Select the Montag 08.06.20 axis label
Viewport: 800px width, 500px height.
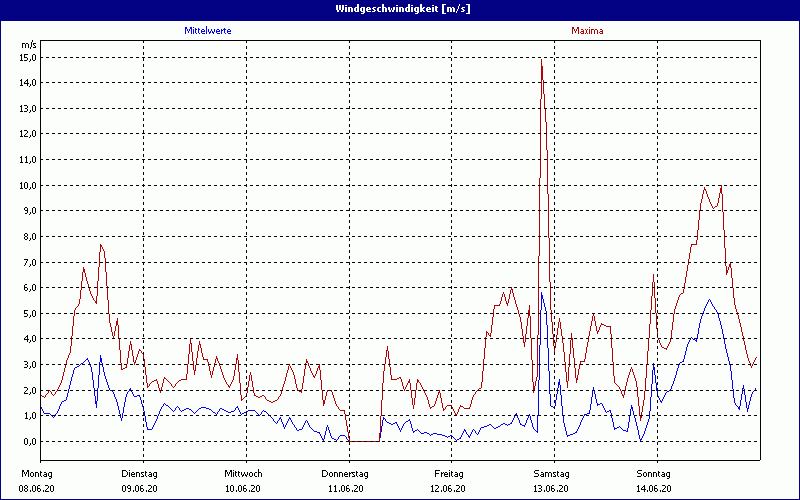click(37, 480)
